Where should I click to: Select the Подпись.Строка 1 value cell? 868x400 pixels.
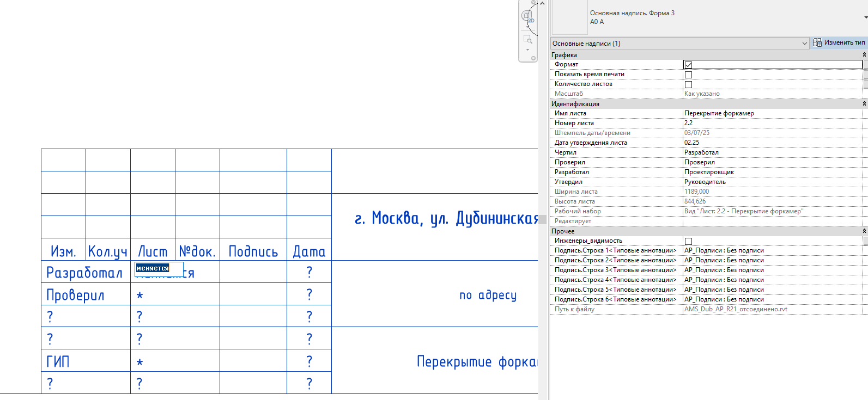772,250
